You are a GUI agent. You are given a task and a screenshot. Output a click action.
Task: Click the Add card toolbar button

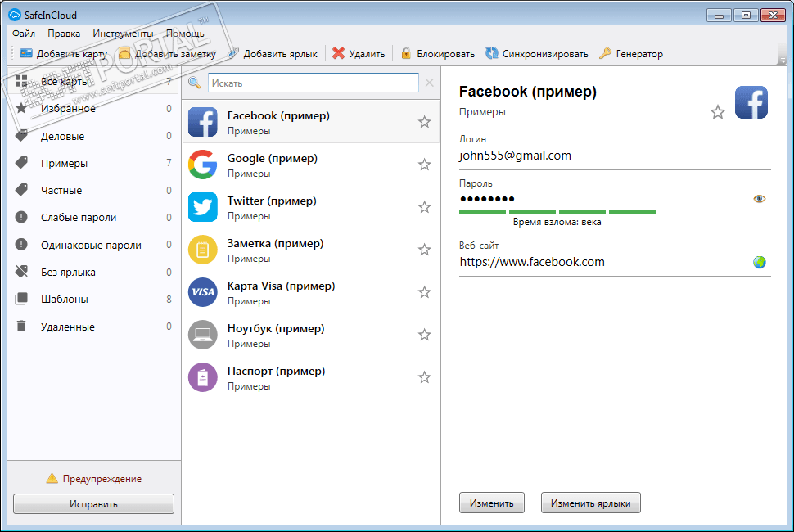click(x=63, y=54)
